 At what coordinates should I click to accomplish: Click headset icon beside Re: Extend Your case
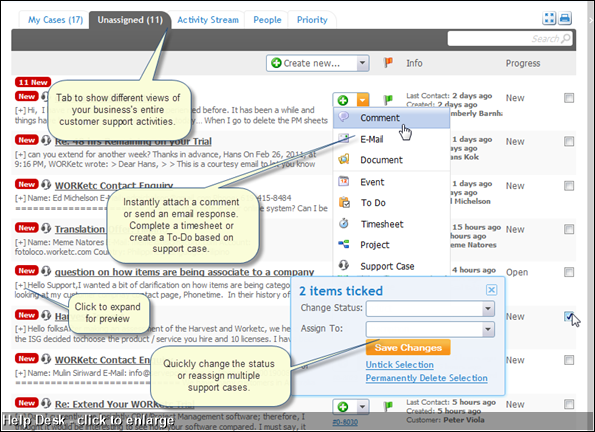point(46,403)
